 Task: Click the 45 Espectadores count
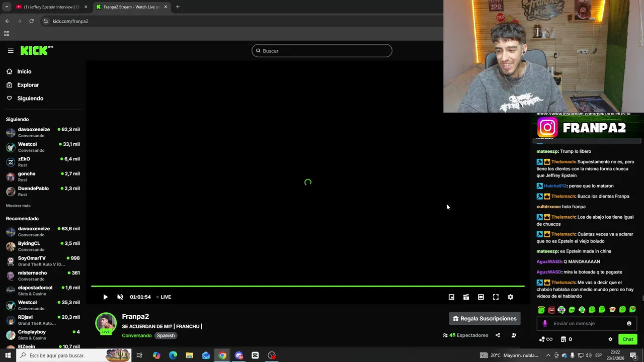[x=465, y=335]
